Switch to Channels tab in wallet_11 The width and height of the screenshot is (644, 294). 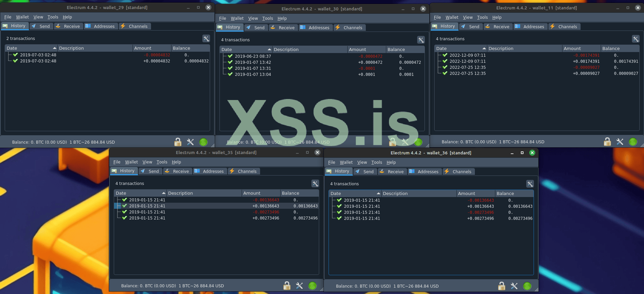click(564, 27)
